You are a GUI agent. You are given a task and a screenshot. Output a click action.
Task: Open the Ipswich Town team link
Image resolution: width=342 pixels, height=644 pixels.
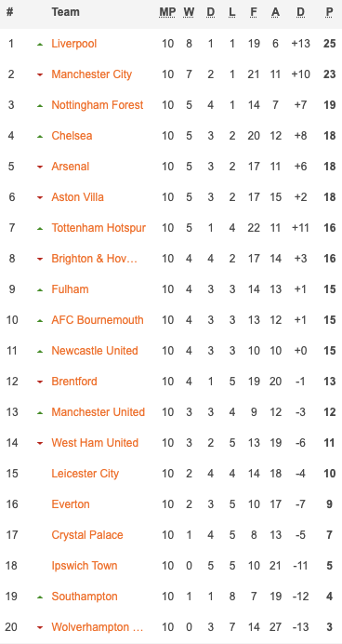85,566
